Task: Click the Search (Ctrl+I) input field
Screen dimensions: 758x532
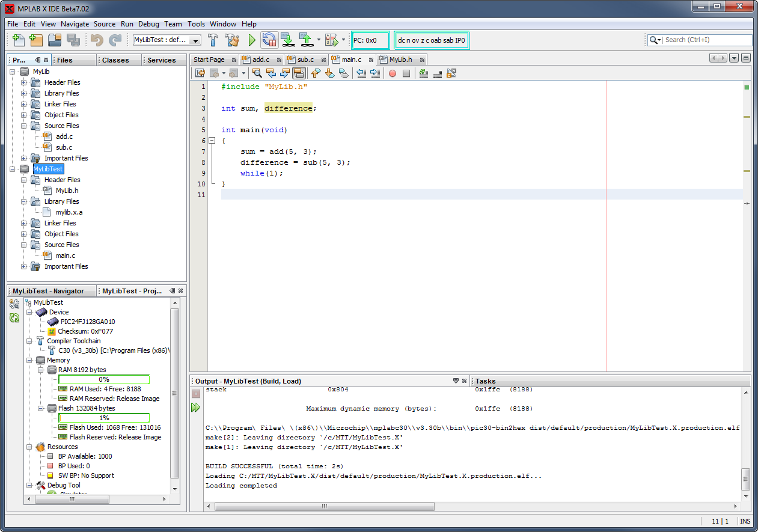Action: (x=707, y=40)
